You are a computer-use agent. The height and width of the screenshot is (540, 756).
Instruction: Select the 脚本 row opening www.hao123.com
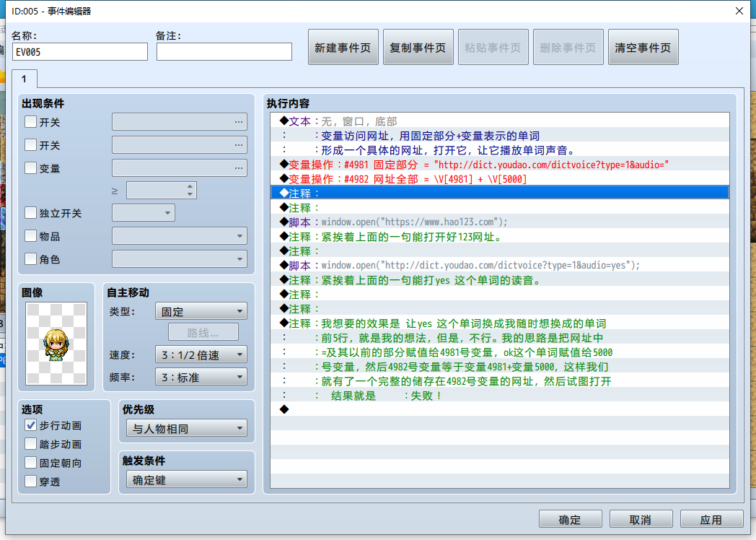pos(500,222)
